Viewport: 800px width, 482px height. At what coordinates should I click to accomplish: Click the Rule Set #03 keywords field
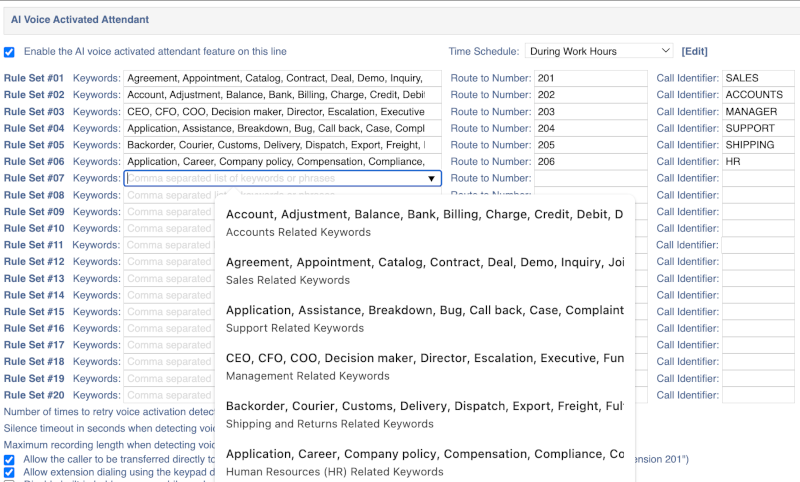pyautogui.click(x=282, y=112)
